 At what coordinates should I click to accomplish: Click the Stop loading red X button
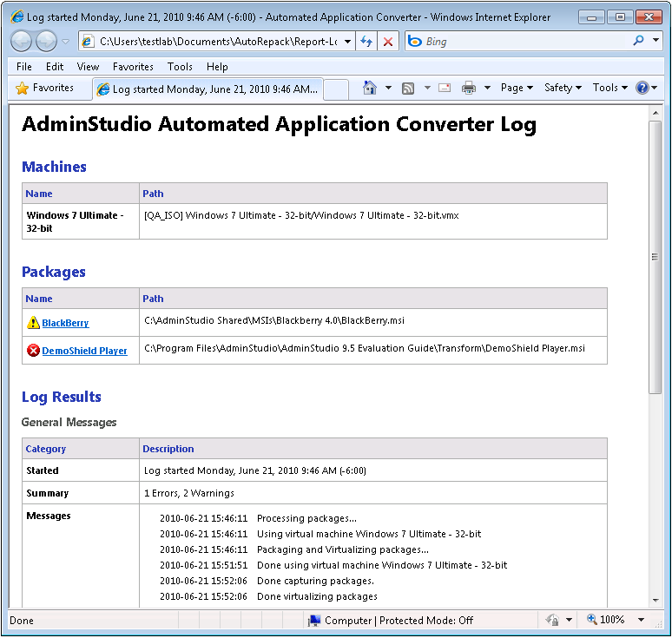coord(388,41)
